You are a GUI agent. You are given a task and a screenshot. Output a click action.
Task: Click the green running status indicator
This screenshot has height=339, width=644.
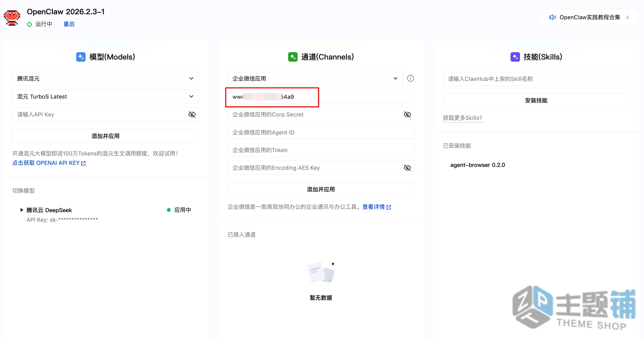pos(29,24)
